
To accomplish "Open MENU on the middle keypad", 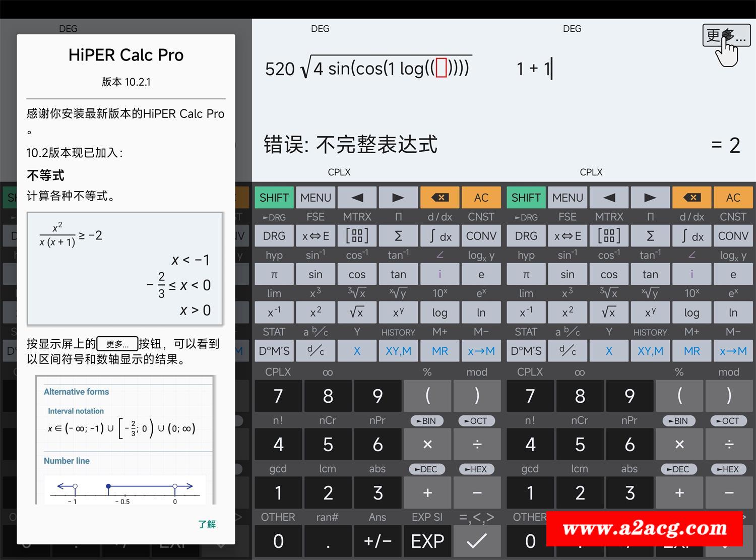I will click(x=316, y=198).
